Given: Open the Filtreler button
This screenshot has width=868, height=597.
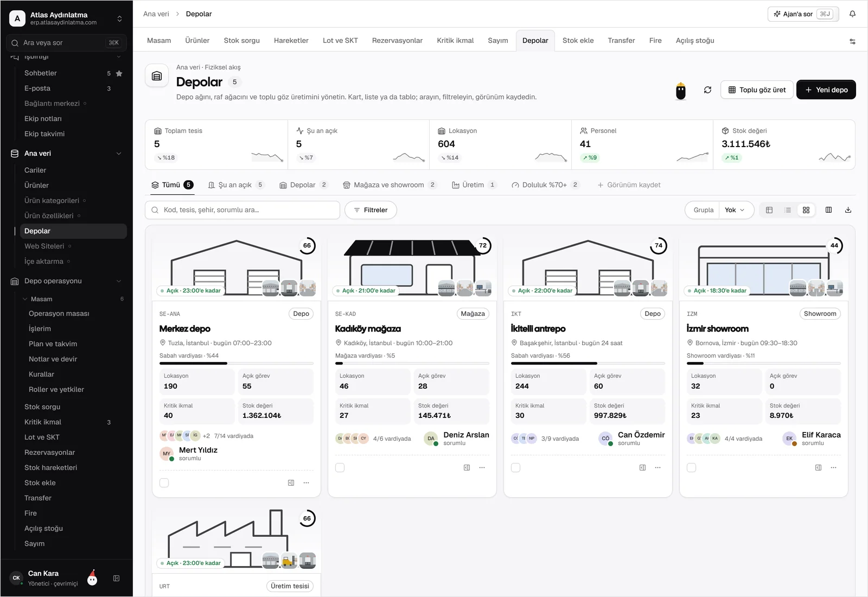Looking at the screenshot, I should (x=371, y=210).
